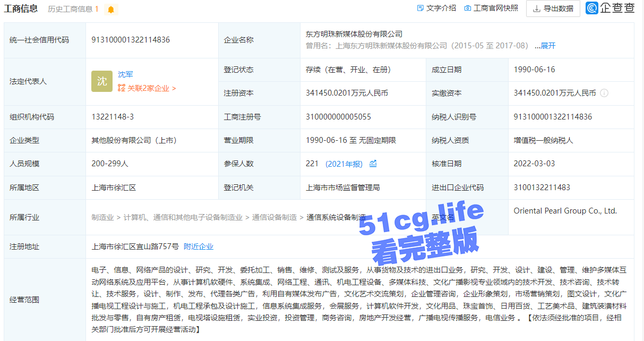Click staff size 200-299人

[110, 164]
